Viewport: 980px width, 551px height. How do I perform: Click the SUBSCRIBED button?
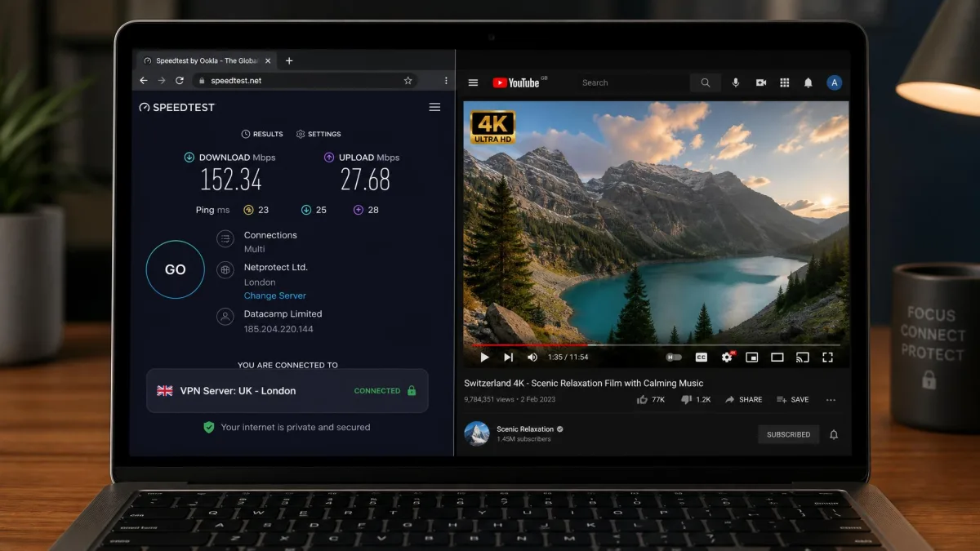[x=788, y=434]
